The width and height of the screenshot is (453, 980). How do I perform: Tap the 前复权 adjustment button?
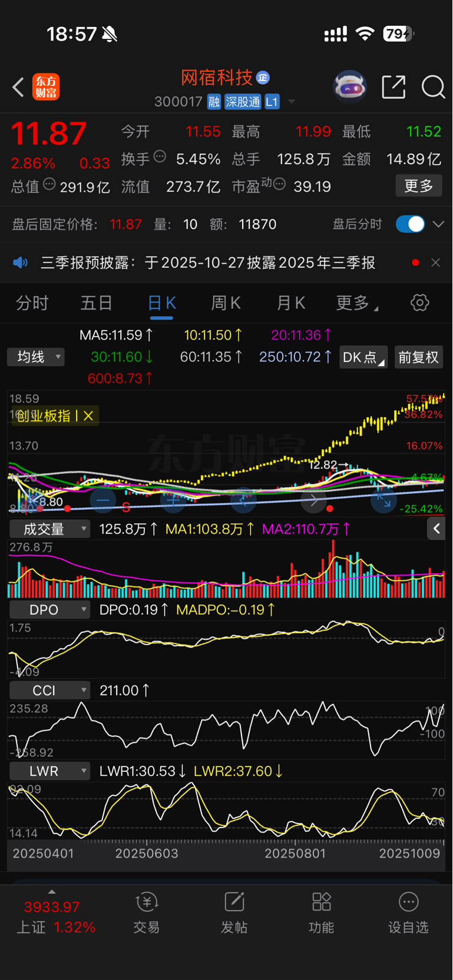click(418, 357)
